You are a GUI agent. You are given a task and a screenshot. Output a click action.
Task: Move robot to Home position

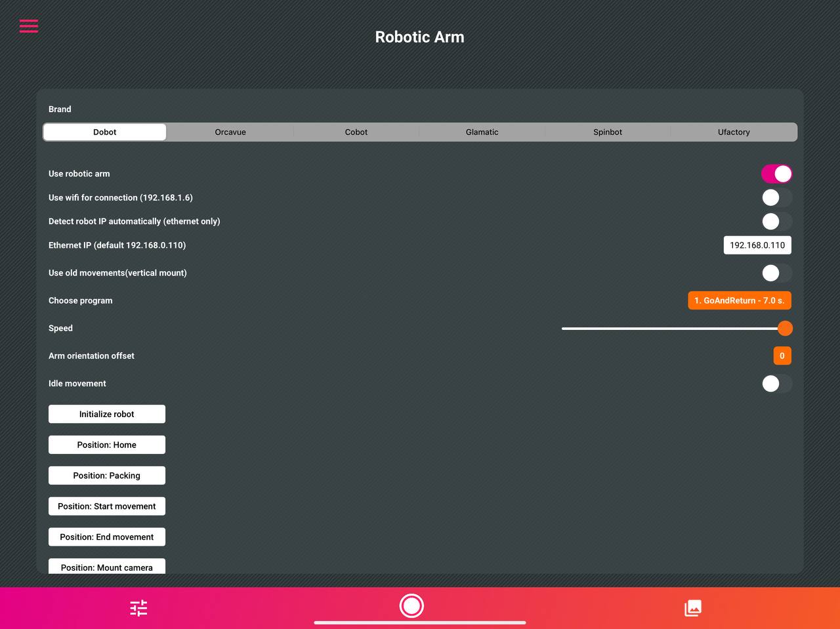pos(106,444)
